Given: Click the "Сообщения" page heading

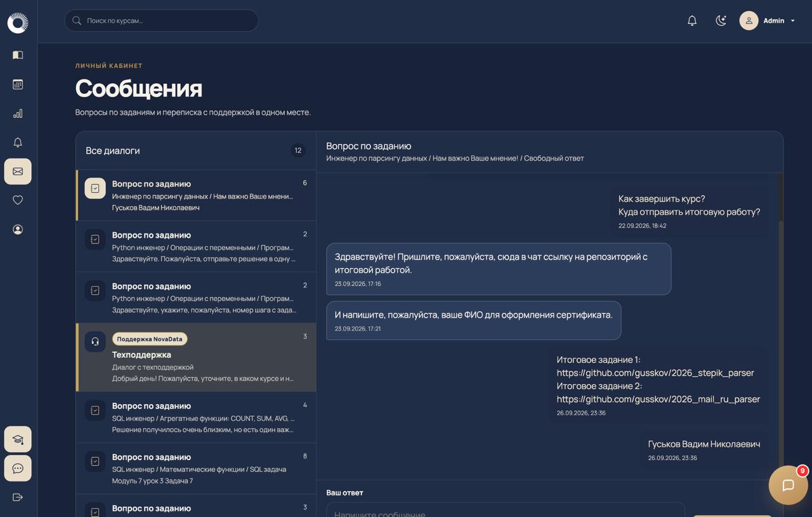Looking at the screenshot, I should click(x=139, y=88).
